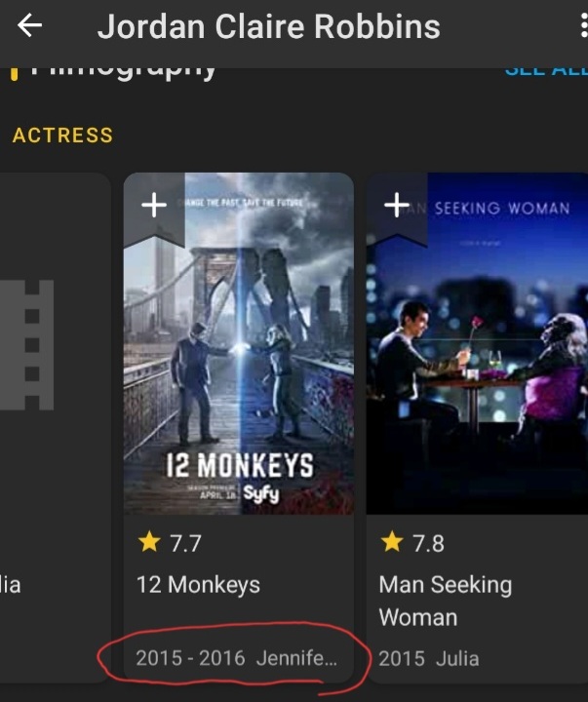Add Man Seeking Woman to watchlist
588x702 pixels.
point(396,205)
